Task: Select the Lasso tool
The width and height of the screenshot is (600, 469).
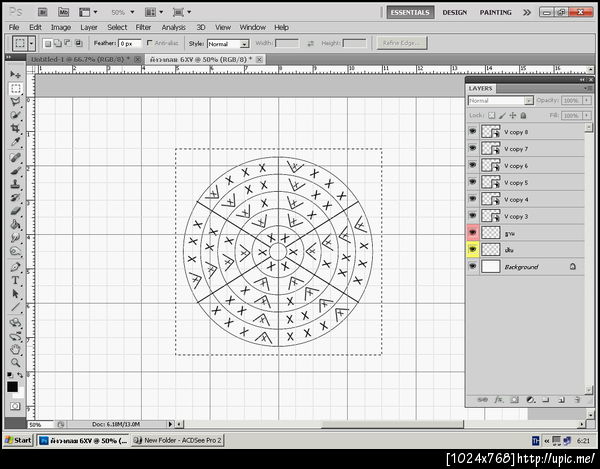Action: (x=15, y=101)
